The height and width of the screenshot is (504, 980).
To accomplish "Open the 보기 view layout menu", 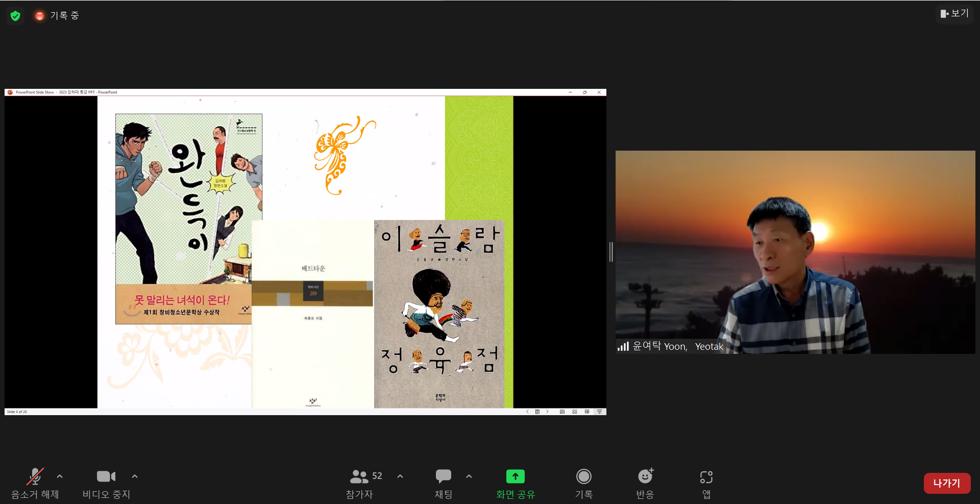I will click(954, 14).
